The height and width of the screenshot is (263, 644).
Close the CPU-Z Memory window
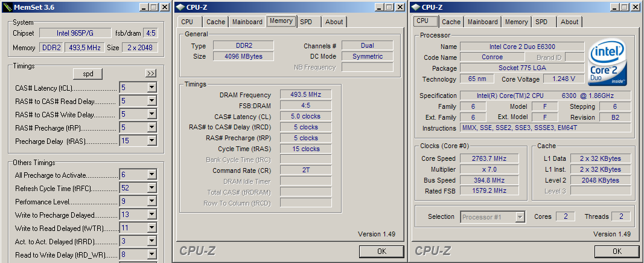click(399, 7)
